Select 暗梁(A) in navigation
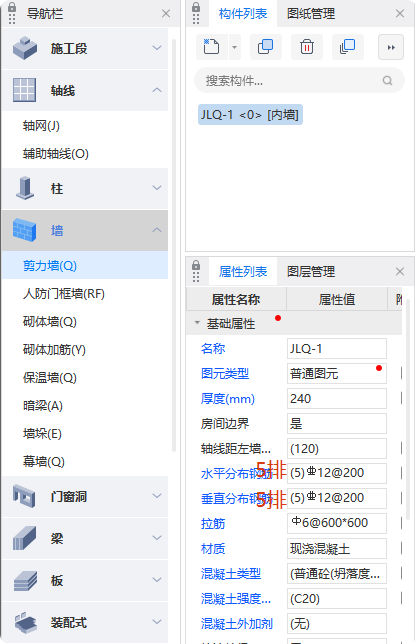 coord(85,406)
